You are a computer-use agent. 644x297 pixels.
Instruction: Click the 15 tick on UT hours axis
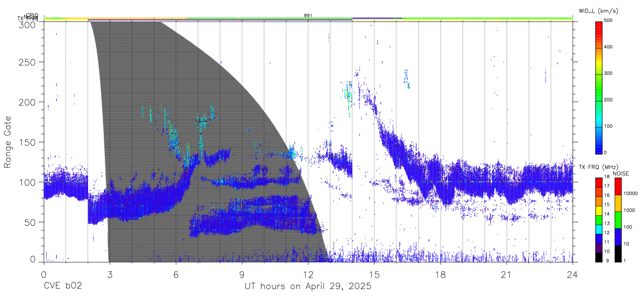pyautogui.click(x=374, y=274)
